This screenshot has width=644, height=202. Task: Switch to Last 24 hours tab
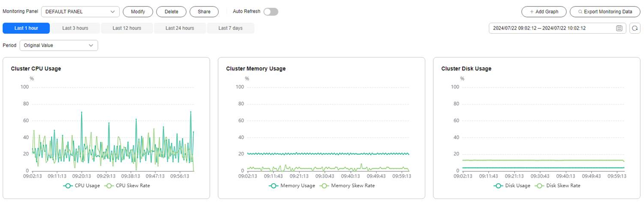tap(180, 28)
